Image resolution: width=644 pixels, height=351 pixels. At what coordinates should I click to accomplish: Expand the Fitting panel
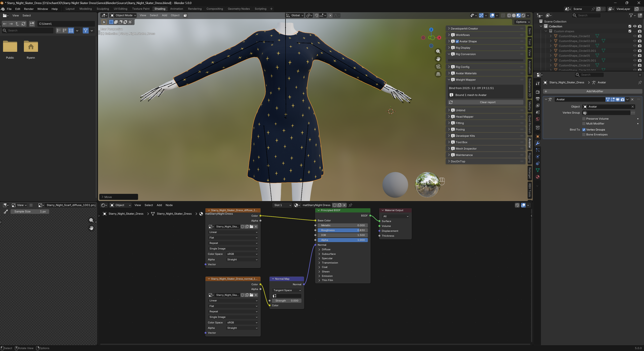(459, 123)
